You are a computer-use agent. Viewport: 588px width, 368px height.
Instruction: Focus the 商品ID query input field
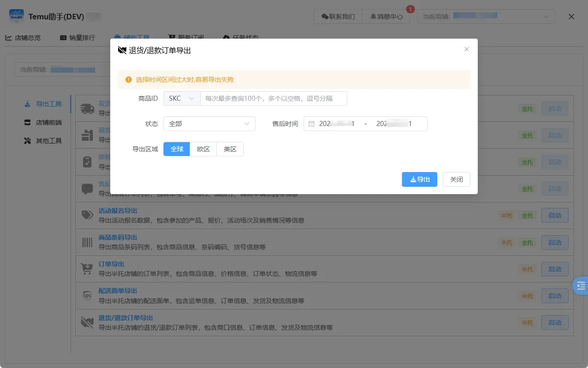[x=274, y=98]
